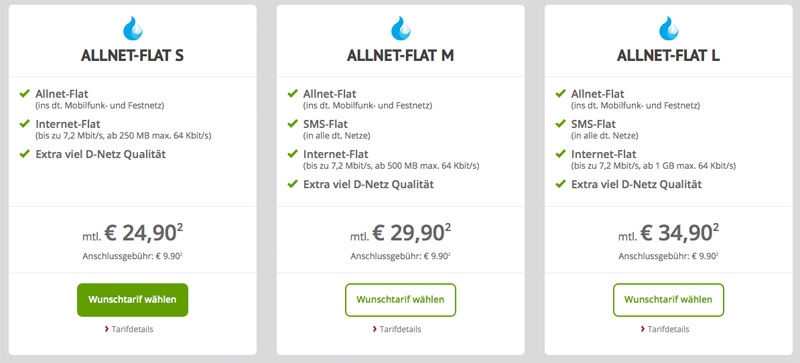Click the checkmark next to Allnet-Flat in the Flat M card
800x363 pixels.
[292, 93]
